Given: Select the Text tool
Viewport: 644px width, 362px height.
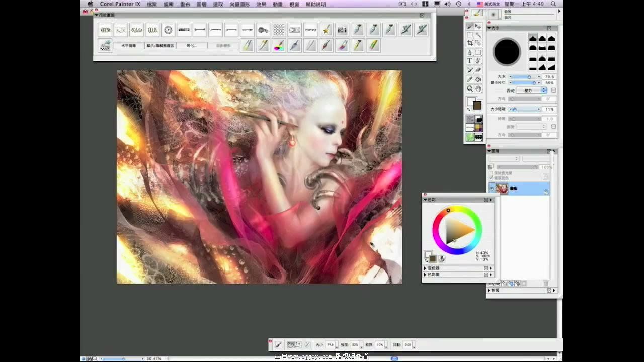Looking at the screenshot, I should pyautogui.click(x=469, y=61).
